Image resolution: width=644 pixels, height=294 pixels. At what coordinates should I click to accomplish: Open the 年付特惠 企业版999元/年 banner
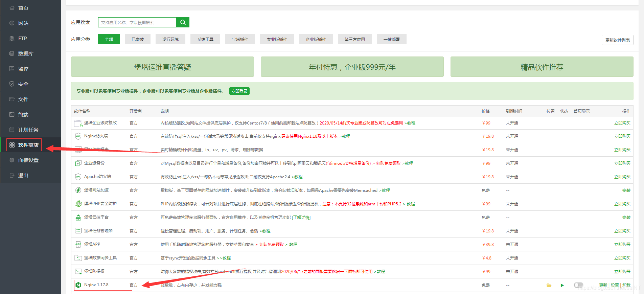pyautogui.click(x=352, y=67)
